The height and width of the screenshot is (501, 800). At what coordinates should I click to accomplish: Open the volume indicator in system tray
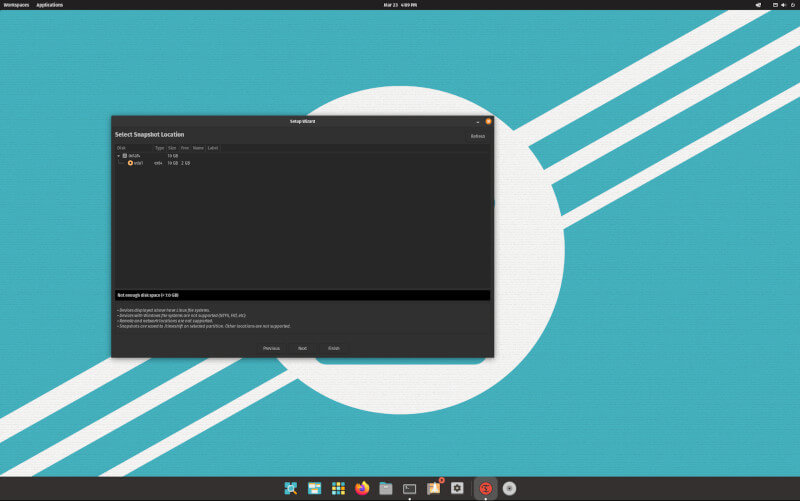click(781, 5)
